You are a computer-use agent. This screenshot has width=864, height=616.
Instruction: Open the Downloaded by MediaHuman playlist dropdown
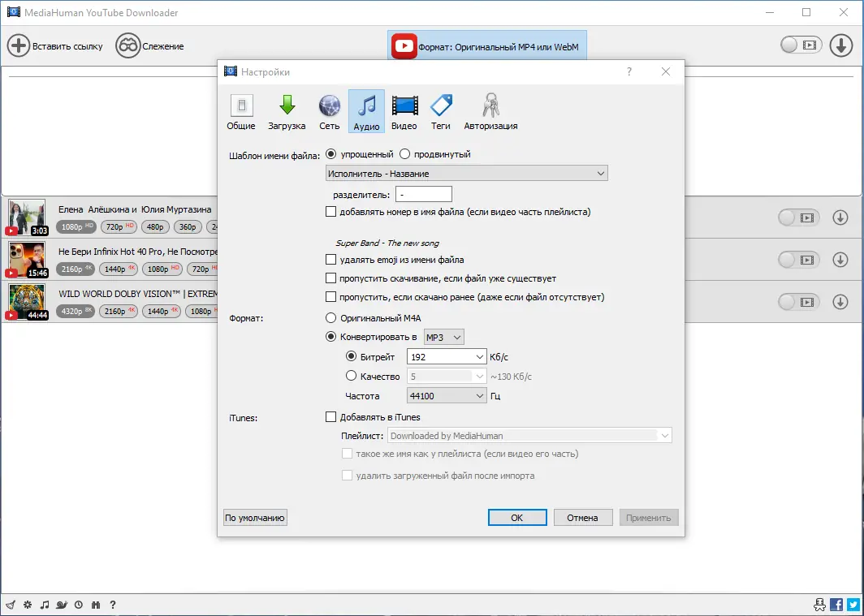[529, 436]
